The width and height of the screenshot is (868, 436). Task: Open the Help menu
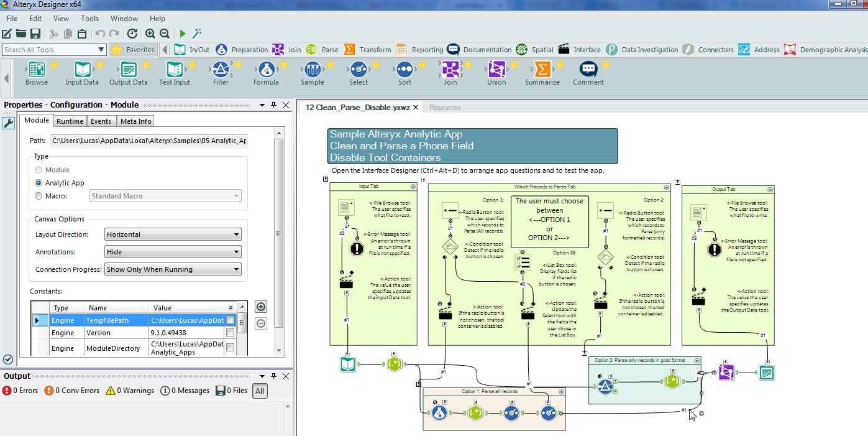point(158,19)
